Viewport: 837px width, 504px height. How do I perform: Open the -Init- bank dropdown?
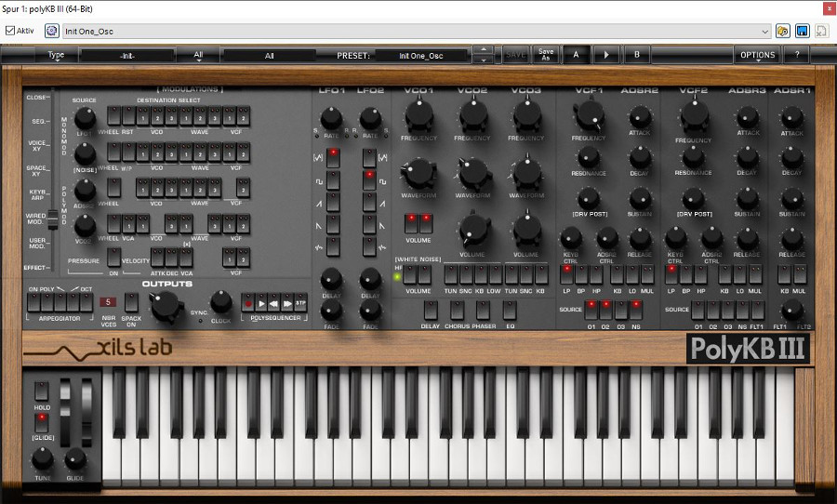click(x=127, y=56)
